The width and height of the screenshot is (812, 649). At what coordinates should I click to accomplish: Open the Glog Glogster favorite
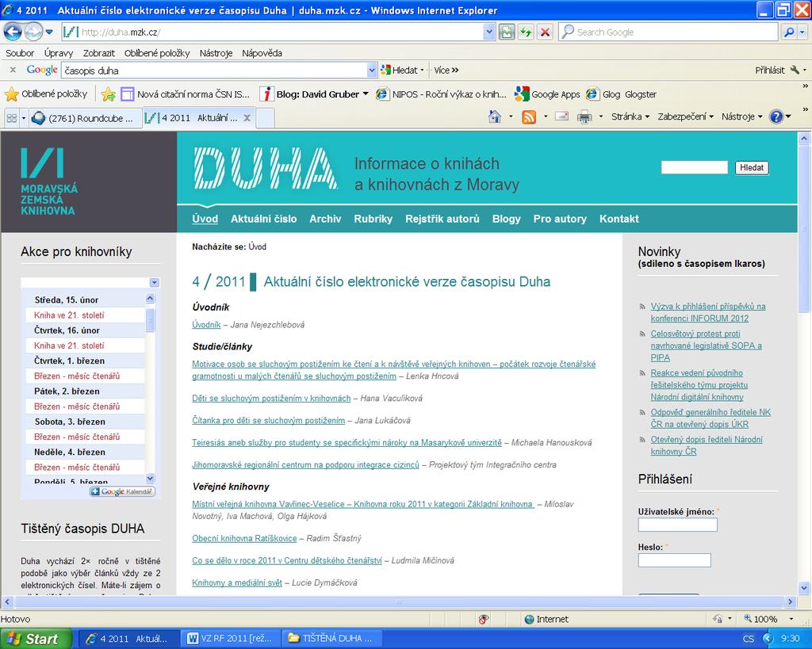click(622, 94)
